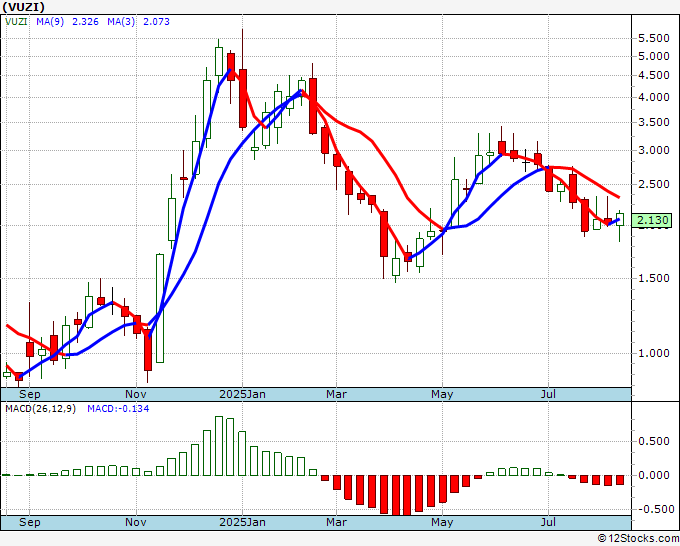Click May on the MACD time axis

click(x=442, y=522)
